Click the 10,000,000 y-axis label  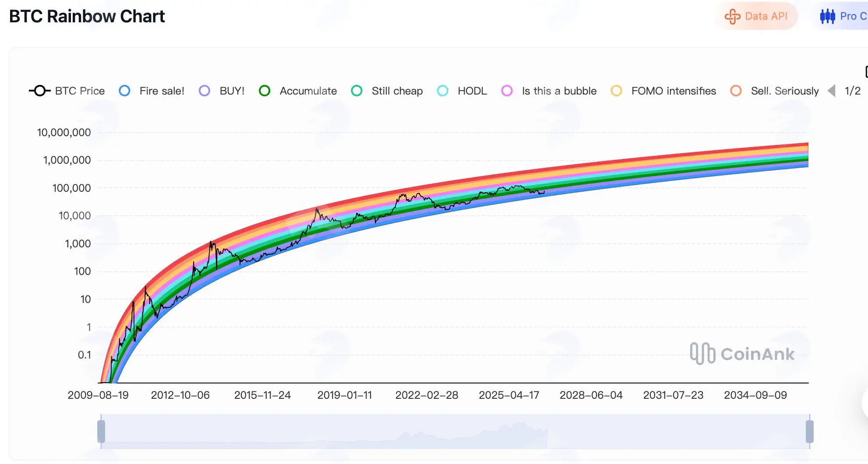click(x=64, y=133)
